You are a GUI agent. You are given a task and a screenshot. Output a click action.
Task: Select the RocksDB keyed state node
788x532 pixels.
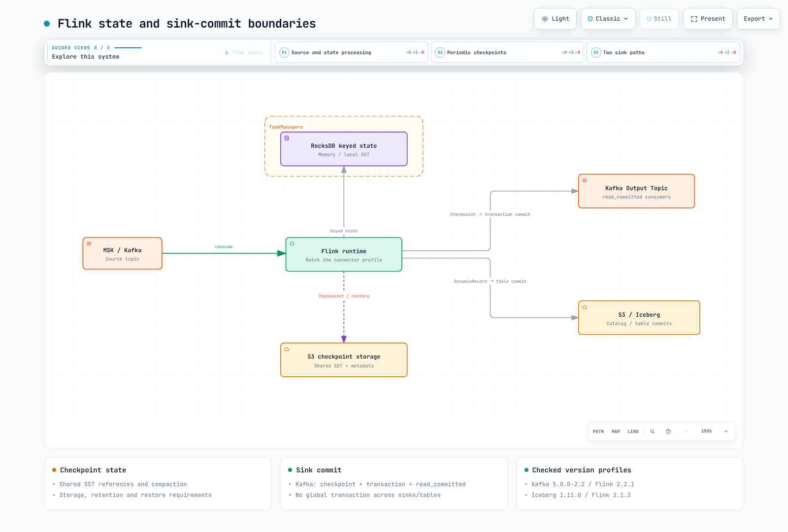[344, 149]
